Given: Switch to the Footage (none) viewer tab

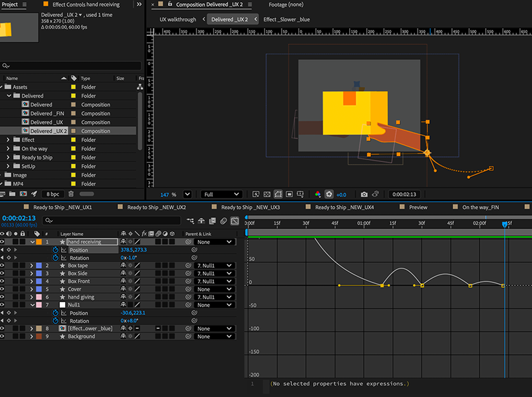Looking at the screenshot, I should pos(286,5).
